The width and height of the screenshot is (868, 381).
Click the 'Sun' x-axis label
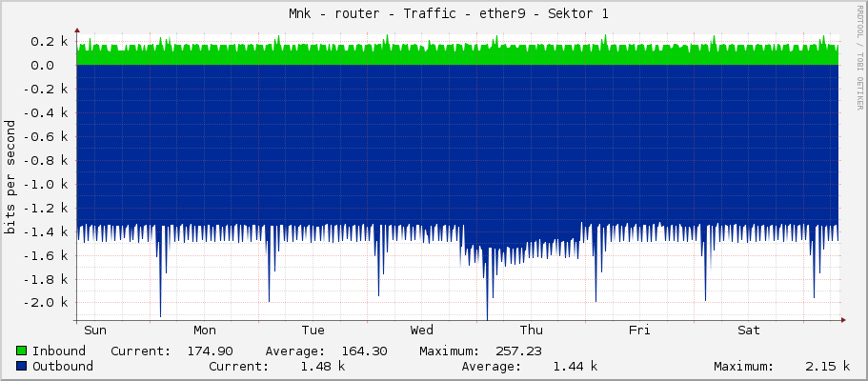[x=95, y=331]
